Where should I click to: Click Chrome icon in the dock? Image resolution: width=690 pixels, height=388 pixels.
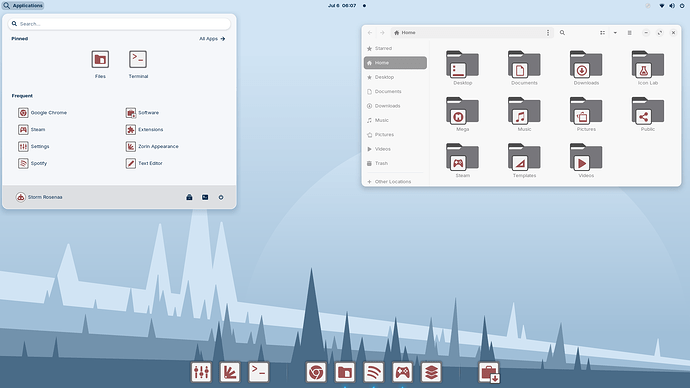click(316, 372)
